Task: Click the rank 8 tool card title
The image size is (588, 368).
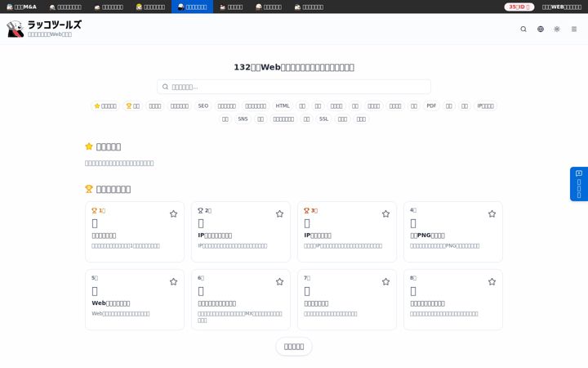Action: pyautogui.click(x=427, y=303)
